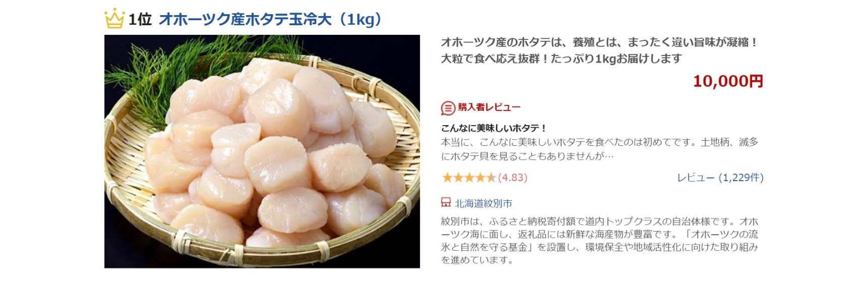Click the gold crown ranking icon

tap(114, 19)
